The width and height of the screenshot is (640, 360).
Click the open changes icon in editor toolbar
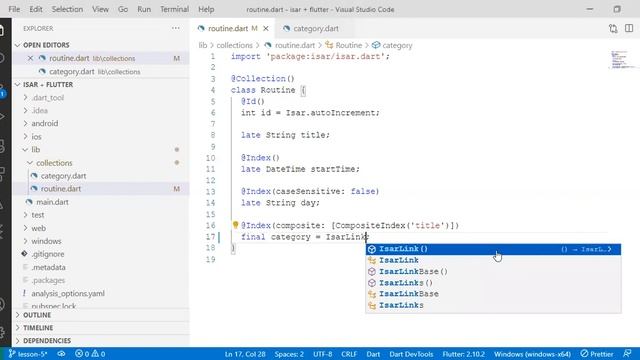click(x=613, y=28)
